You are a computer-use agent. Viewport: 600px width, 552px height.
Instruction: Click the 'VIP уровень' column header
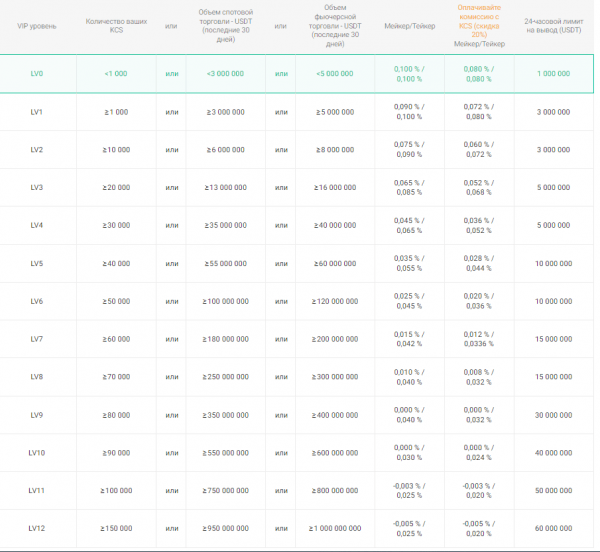point(37,26)
